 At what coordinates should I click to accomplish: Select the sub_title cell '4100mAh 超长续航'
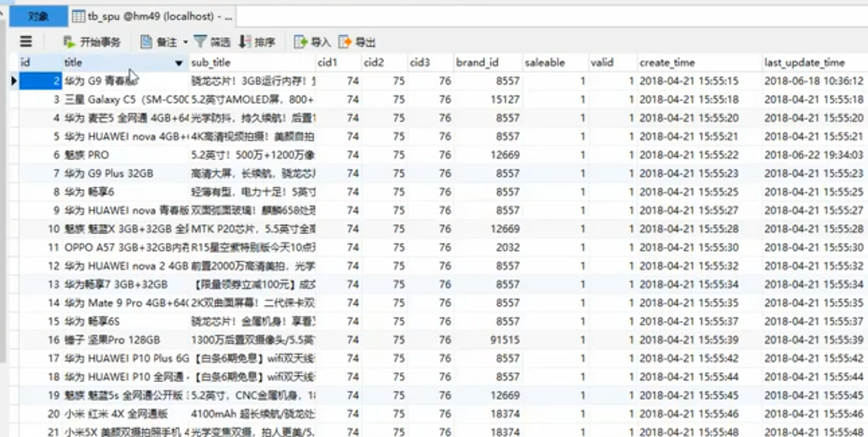coord(252,414)
